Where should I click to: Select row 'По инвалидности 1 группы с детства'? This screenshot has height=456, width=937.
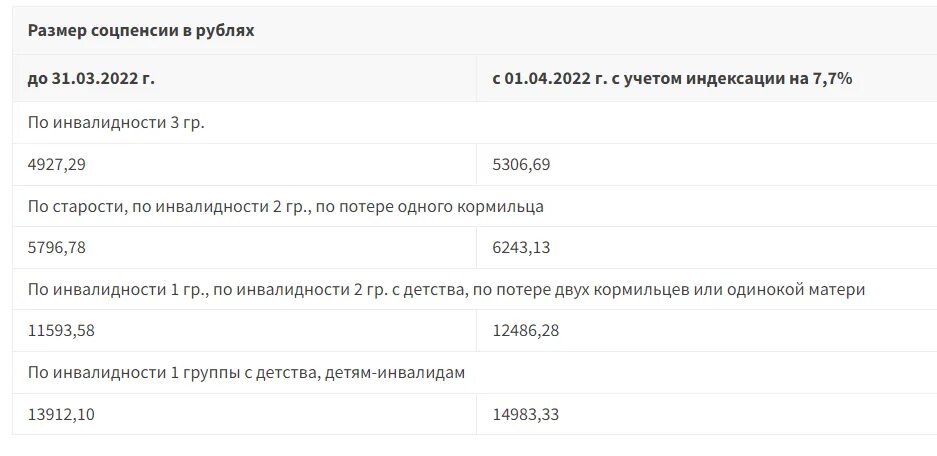click(474, 372)
